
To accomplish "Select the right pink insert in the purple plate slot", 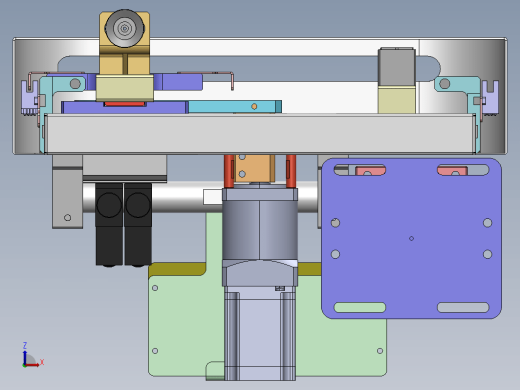I will coord(452,171).
